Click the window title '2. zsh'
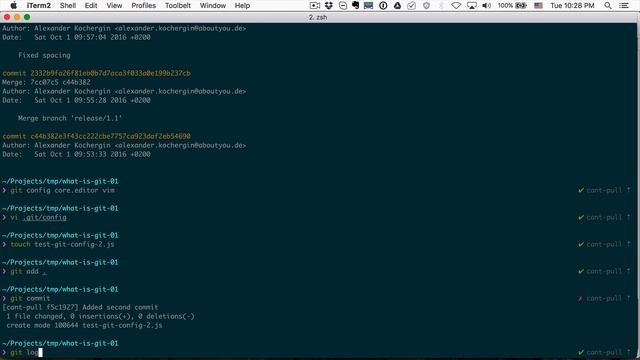Screen dimensions: 640x360 (x=318, y=17)
